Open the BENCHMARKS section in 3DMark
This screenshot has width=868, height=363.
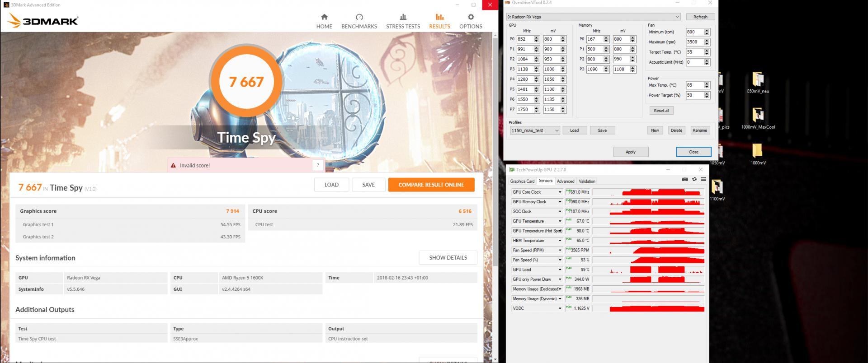click(359, 21)
